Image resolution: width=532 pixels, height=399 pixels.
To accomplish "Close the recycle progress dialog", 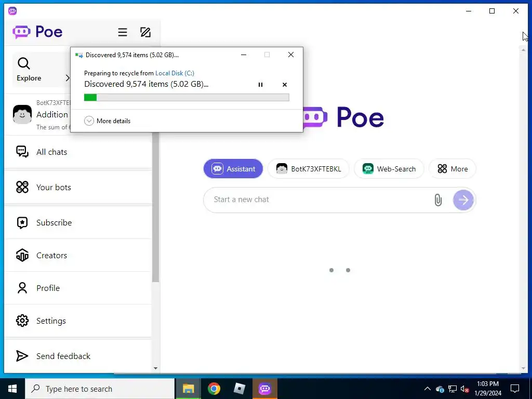I will tap(291, 55).
